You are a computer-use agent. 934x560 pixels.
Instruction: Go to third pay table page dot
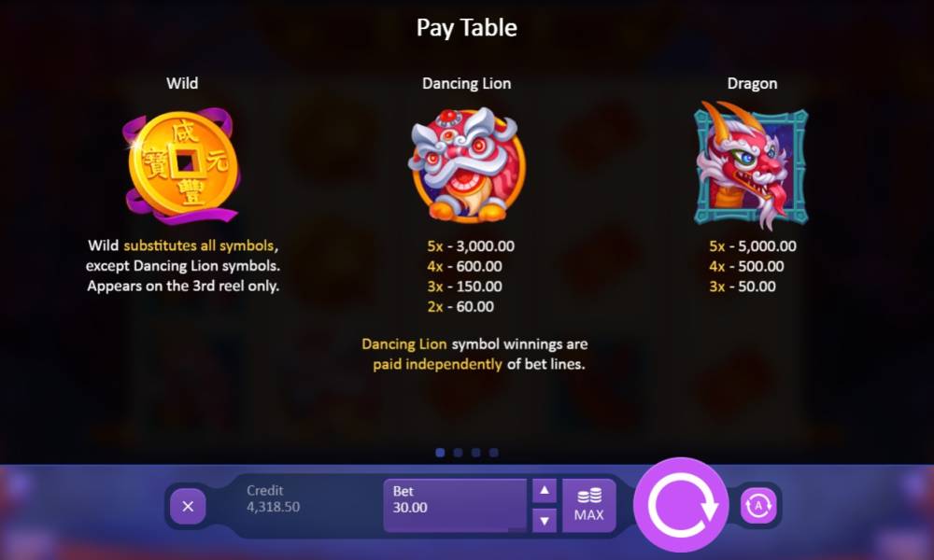click(x=476, y=453)
